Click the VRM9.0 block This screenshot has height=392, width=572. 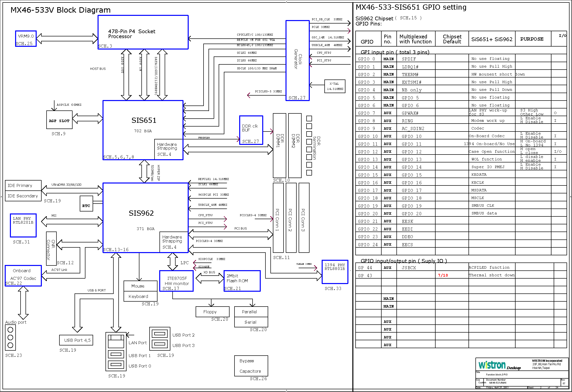pos(26,39)
